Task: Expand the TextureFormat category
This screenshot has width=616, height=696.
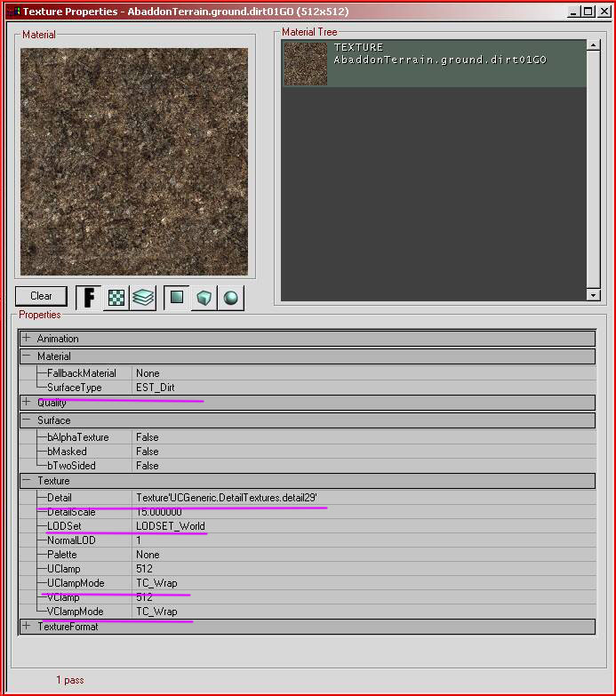Action: click(26, 626)
